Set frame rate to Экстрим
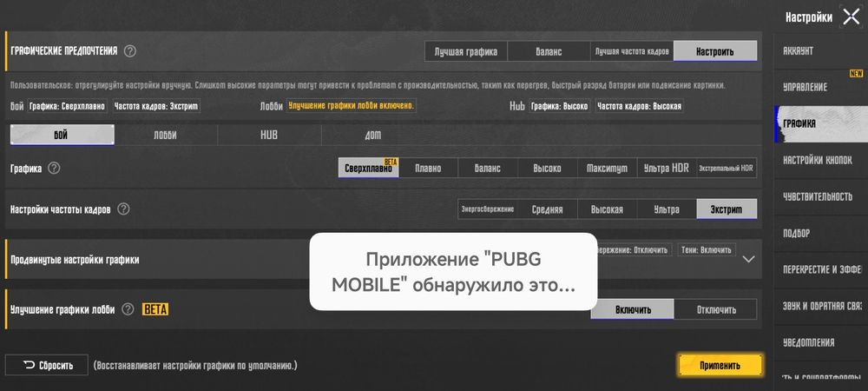 727,209
